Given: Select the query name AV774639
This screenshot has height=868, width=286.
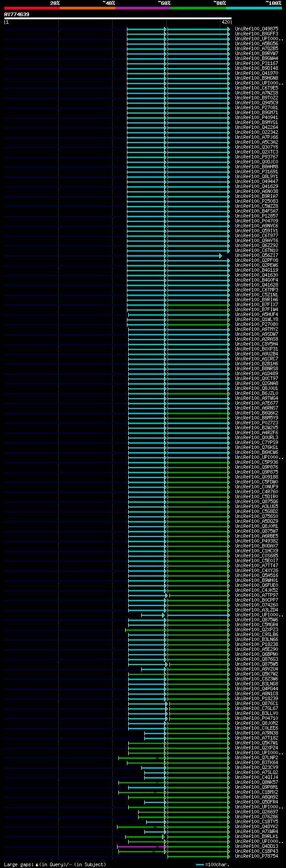Looking at the screenshot, I should tap(17, 14).
